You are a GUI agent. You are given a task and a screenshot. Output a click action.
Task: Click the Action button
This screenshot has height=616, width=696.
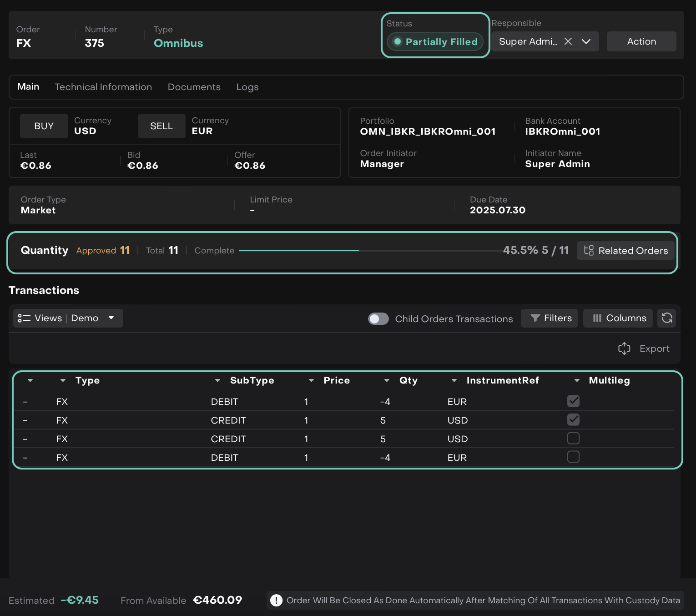(x=641, y=41)
